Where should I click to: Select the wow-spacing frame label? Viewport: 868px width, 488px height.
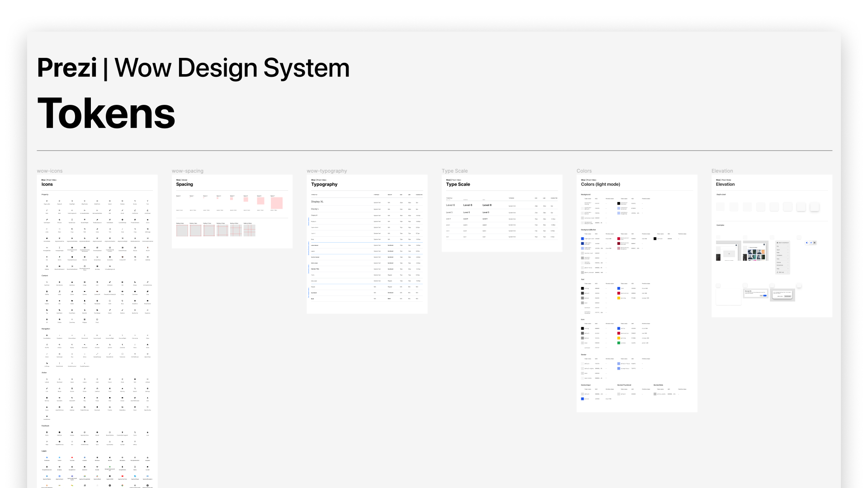188,171
